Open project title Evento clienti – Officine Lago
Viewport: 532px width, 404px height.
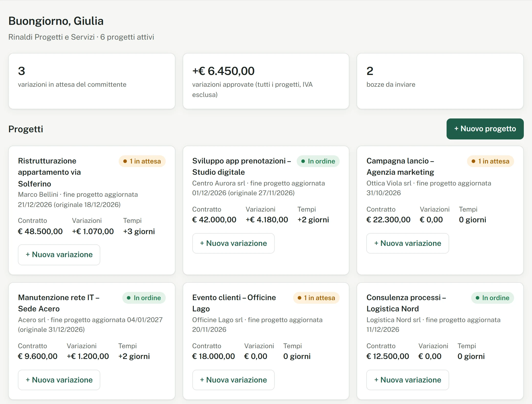(234, 303)
